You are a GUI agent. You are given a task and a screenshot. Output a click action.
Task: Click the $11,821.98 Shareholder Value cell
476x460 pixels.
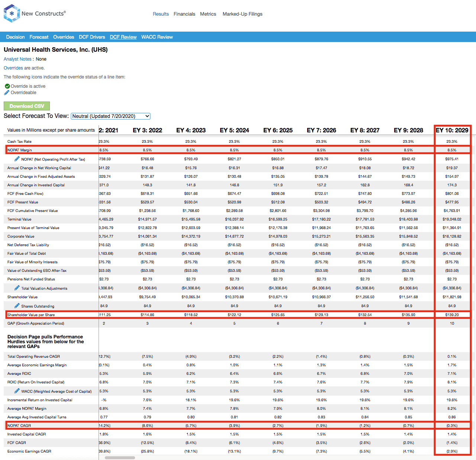(452, 297)
